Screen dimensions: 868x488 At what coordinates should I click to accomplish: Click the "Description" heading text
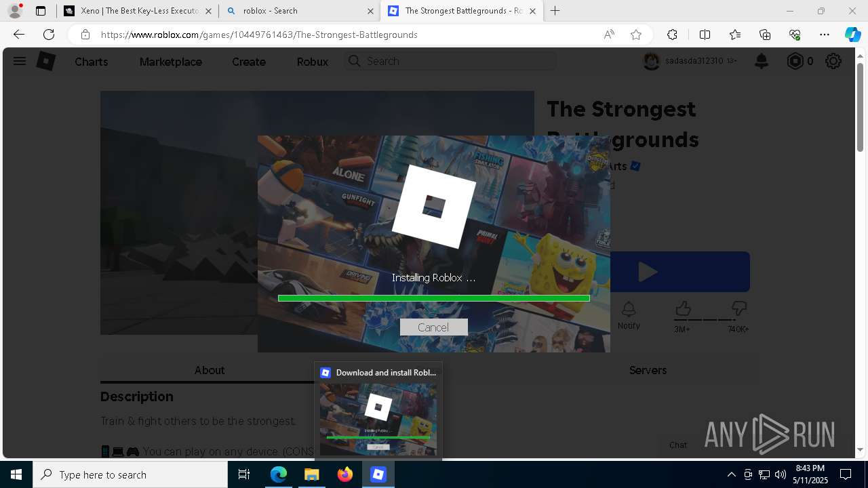[137, 396]
